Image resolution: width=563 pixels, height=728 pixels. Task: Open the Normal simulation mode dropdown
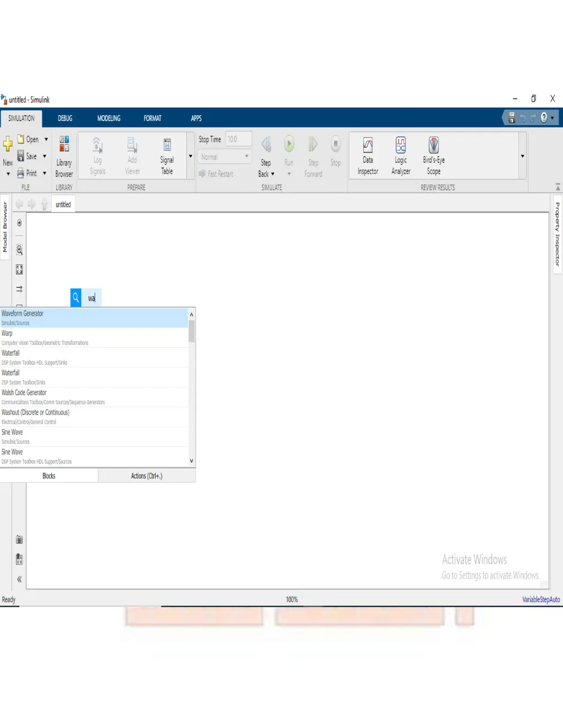tap(224, 157)
